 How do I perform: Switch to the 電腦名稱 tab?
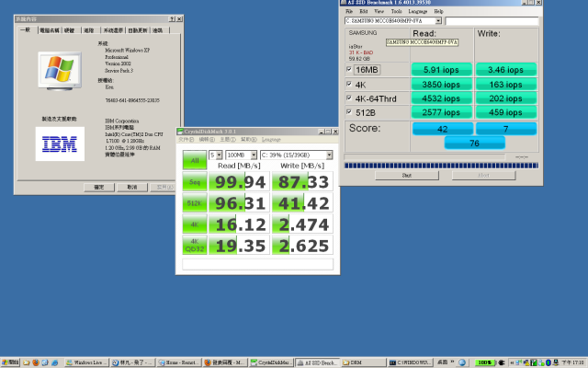(x=50, y=30)
